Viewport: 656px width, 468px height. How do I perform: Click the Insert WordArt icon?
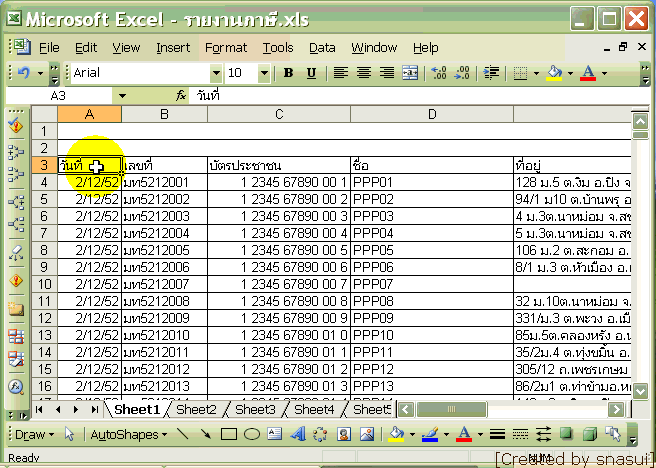coord(298,434)
